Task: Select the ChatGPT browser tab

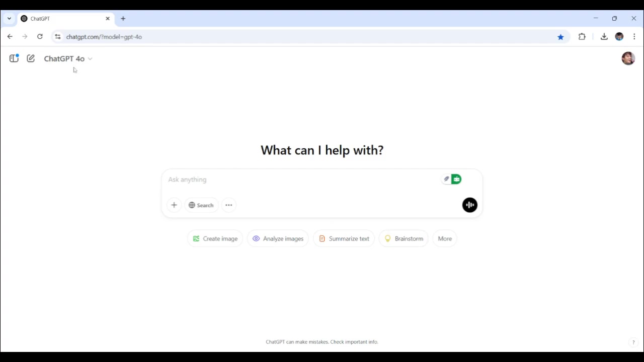Action: click(65, 19)
